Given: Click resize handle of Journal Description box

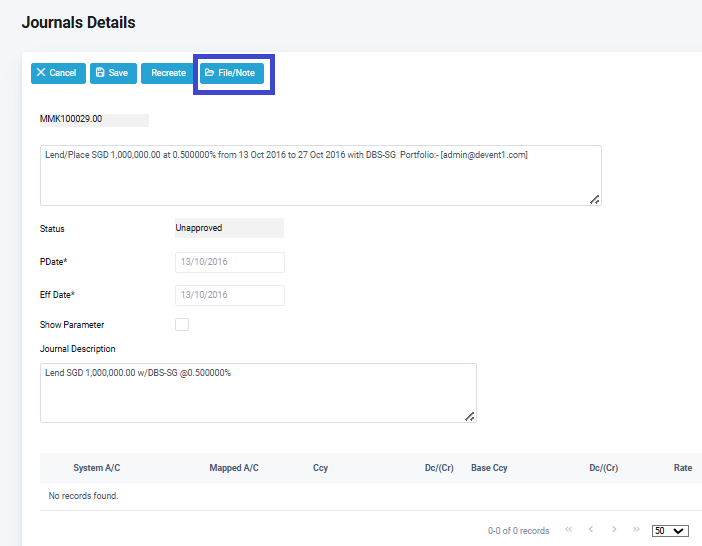Looking at the screenshot, I should click(470, 416).
